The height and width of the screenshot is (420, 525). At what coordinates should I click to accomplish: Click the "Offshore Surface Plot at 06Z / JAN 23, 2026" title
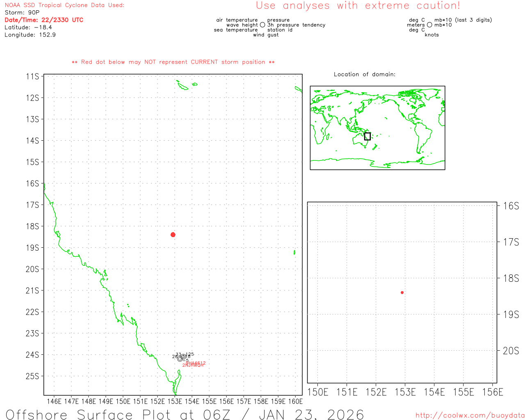click(185, 414)
